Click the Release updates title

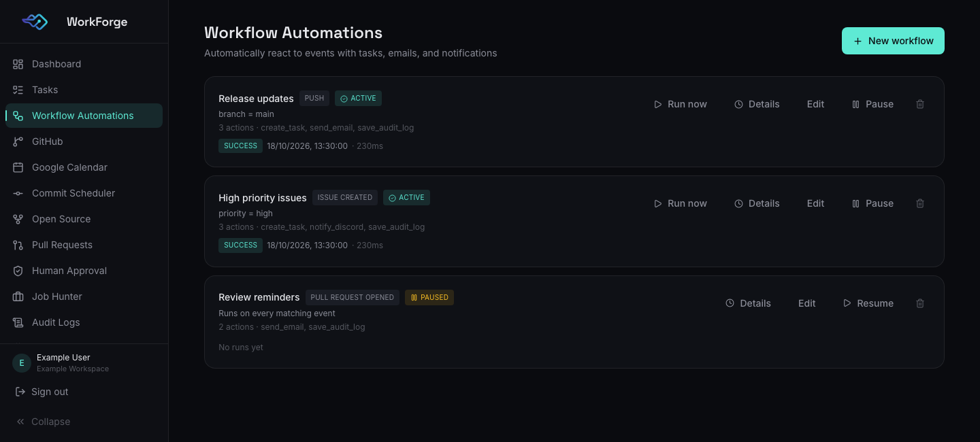(x=256, y=99)
